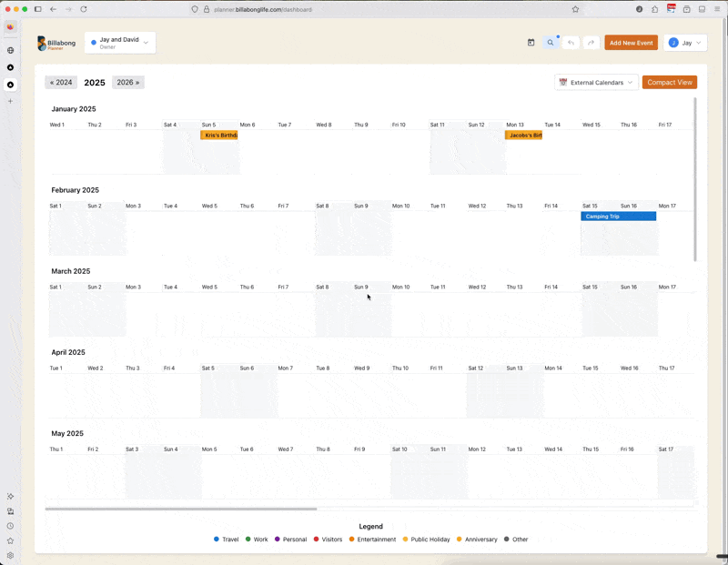This screenshot has width=728, height=565.
Task: Go back to the 2024 year tab
Action: pyautogui.click(x=60, y=82)
